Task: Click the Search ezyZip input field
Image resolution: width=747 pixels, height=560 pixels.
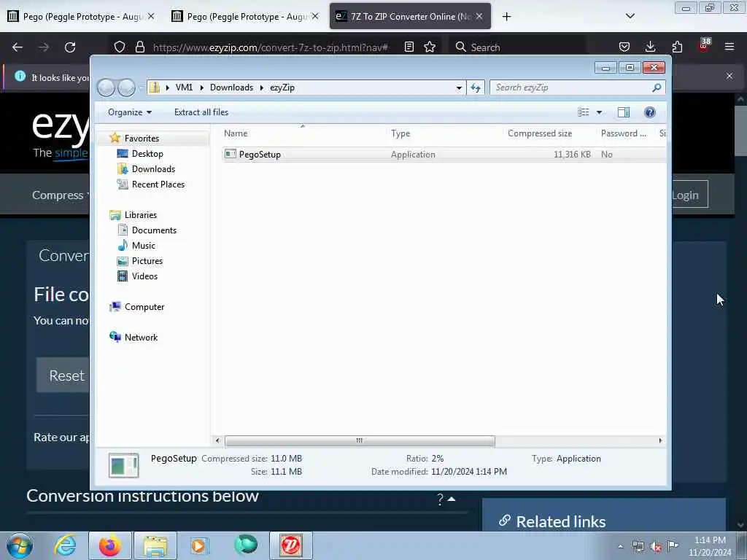Action: [572, 87]
